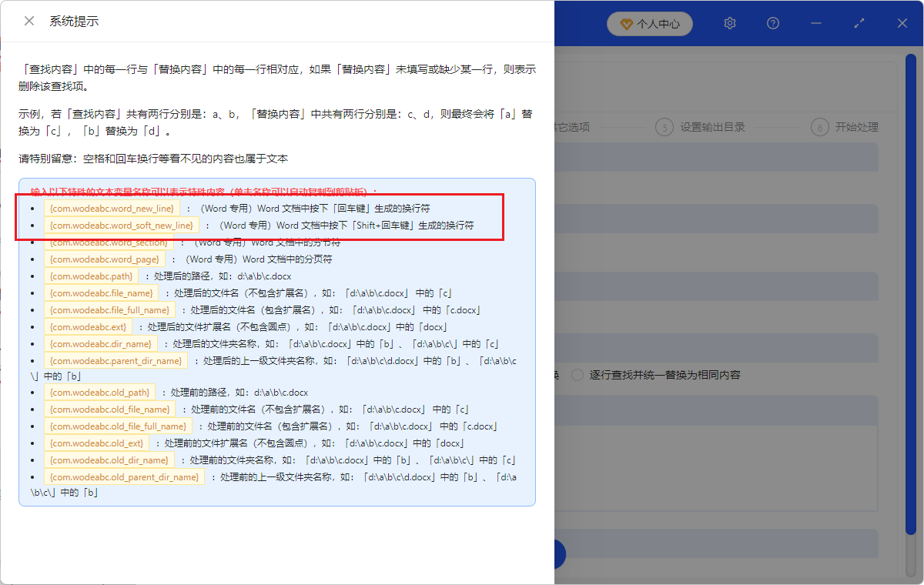Copy the {com.wodeabc.old_path} variable
This screenshot has height=585, width=924.
(x=99, y=392)
